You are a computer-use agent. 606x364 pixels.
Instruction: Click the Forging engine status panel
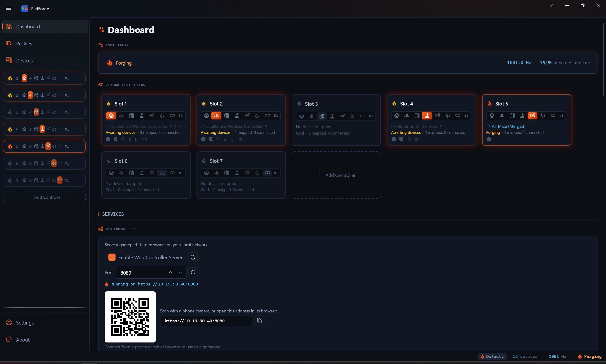point(348,63)
